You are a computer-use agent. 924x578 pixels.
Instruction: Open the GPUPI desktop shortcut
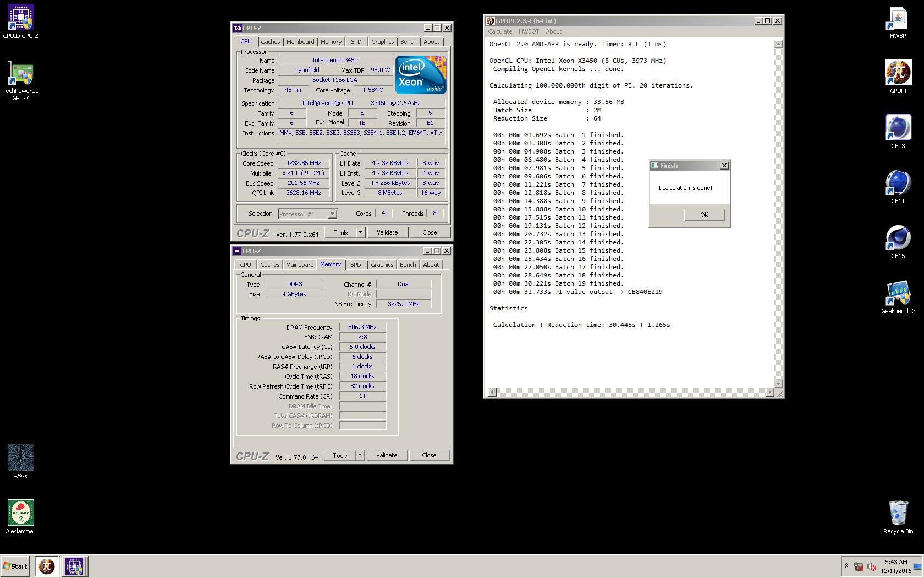point(898,77)
